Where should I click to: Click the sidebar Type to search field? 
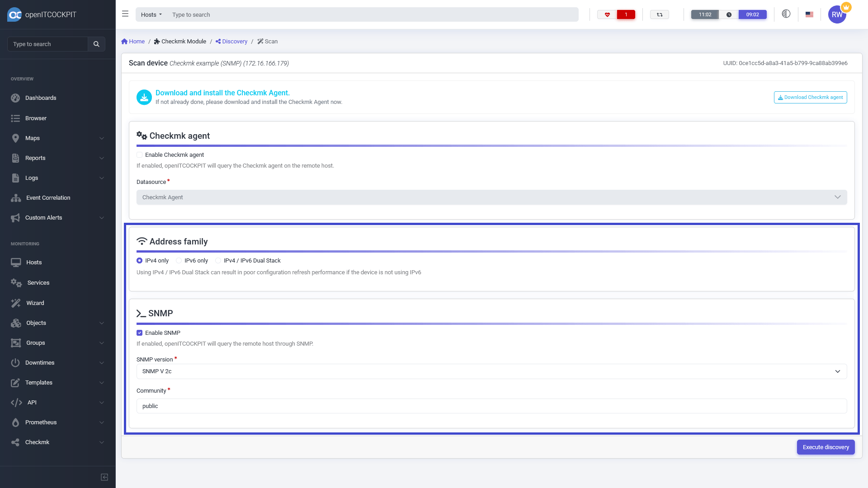pyautogui.click(x=47, y=44)
